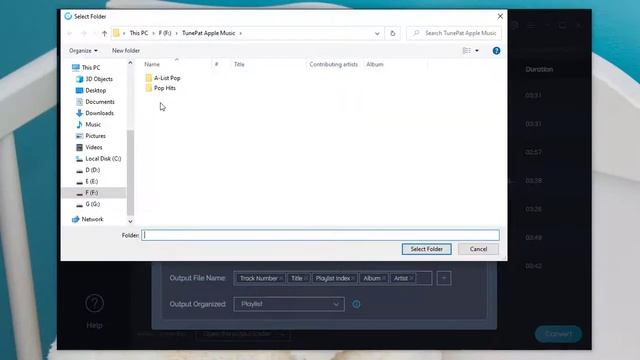Open drive D (D:) in sidebar

click(88, 170)
